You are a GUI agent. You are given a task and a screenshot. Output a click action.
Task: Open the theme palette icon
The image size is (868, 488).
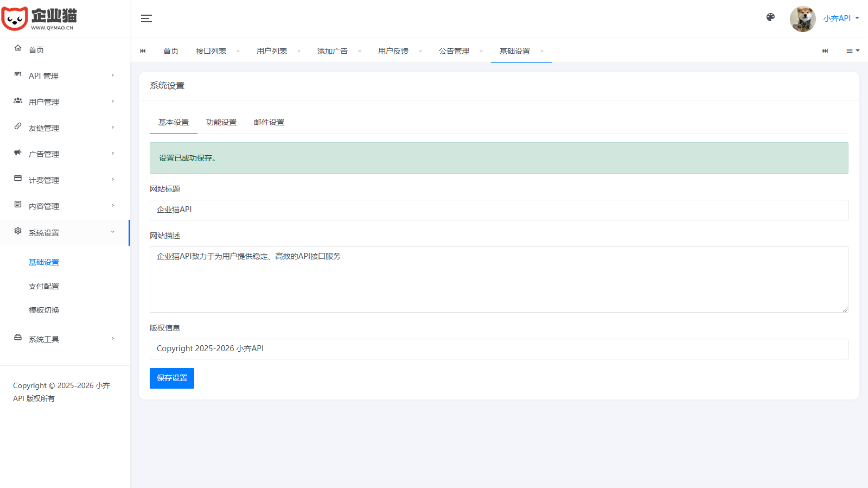(770, 17)
